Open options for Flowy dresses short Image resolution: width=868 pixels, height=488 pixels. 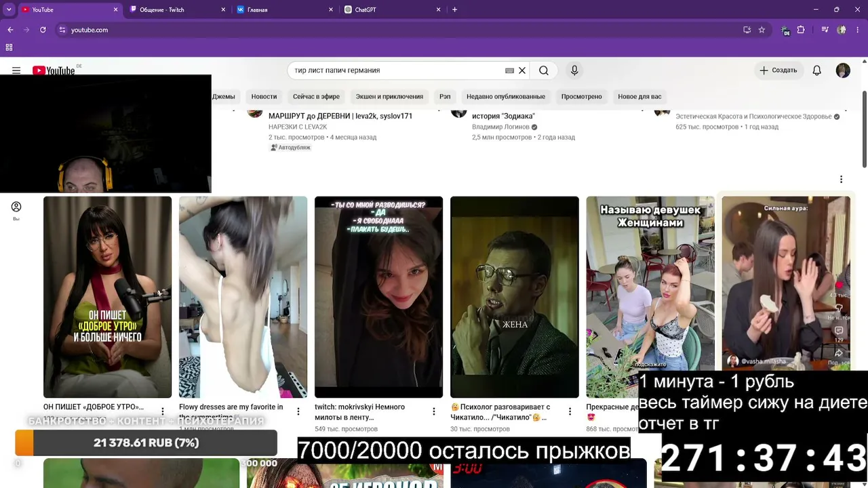298,411
